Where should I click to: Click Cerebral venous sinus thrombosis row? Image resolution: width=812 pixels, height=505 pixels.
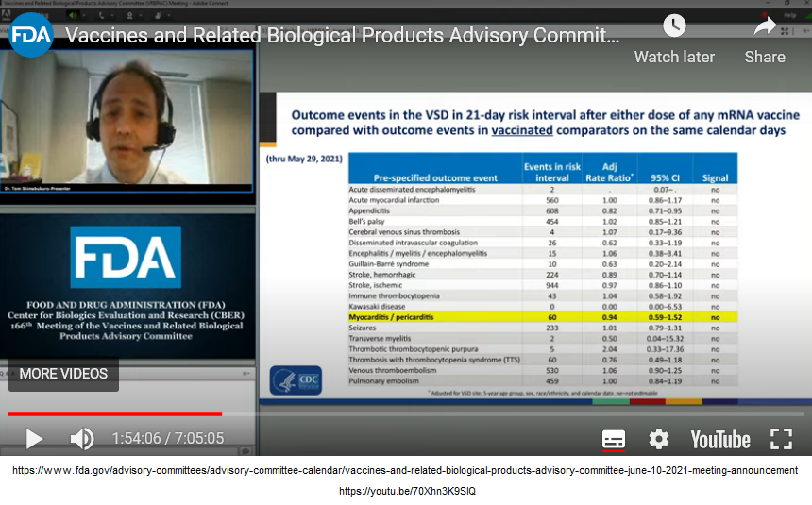pyautogui.click(x=543, y=232)
